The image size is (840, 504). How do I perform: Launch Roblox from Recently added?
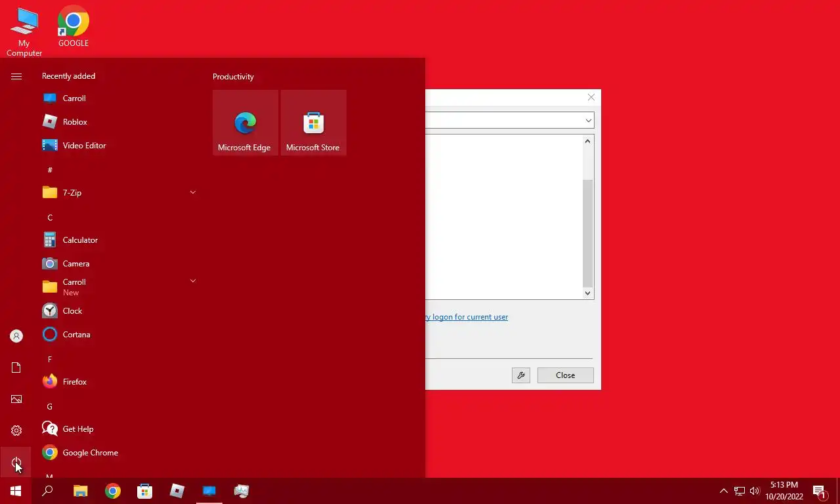tap(118, 122)
